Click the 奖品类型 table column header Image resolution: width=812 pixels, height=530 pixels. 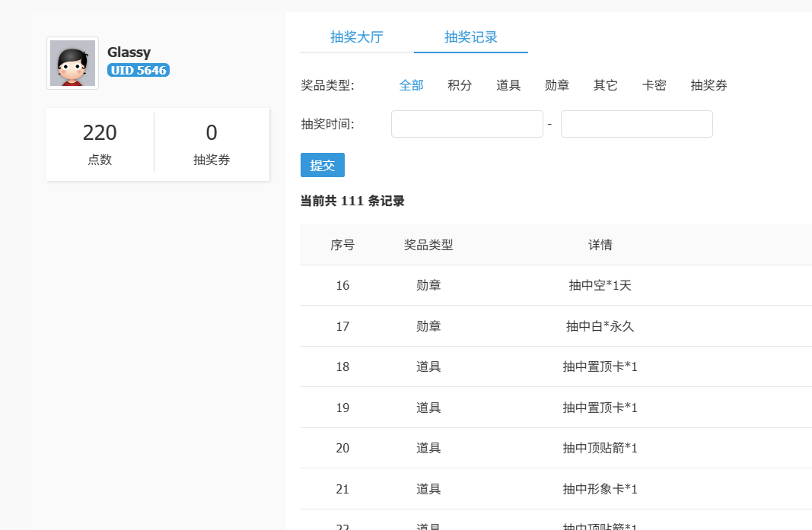coord(428,245)
